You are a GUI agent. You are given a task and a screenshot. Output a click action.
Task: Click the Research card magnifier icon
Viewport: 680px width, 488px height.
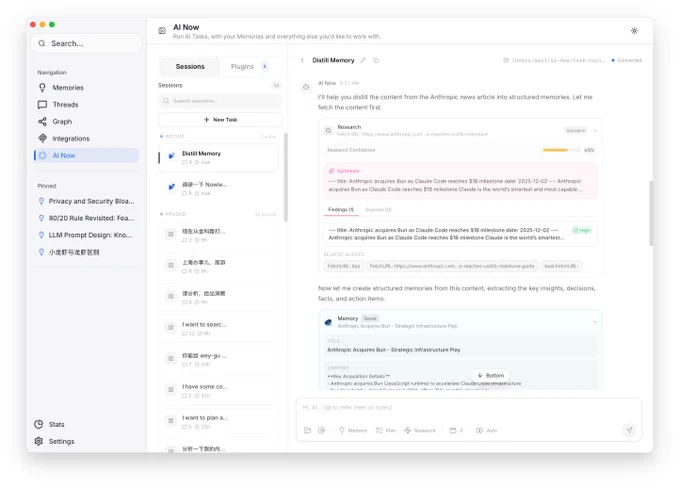click(328, 131)
